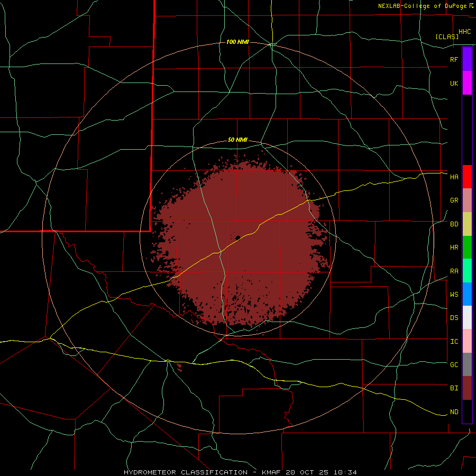Click the HA red legend swatch

coord(467,177)
